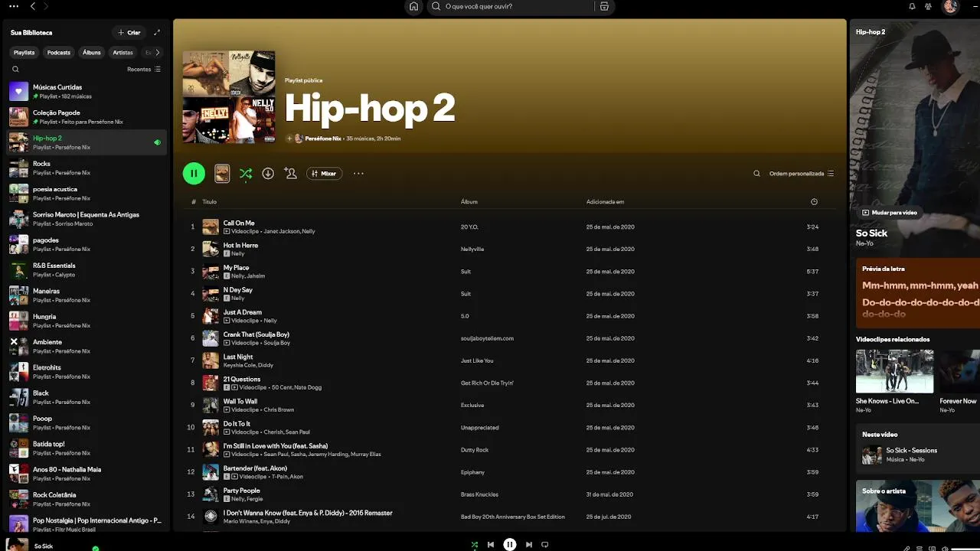
Task: Expand filter chips with right chevron arrow
Action: click(x=157, y=53)
